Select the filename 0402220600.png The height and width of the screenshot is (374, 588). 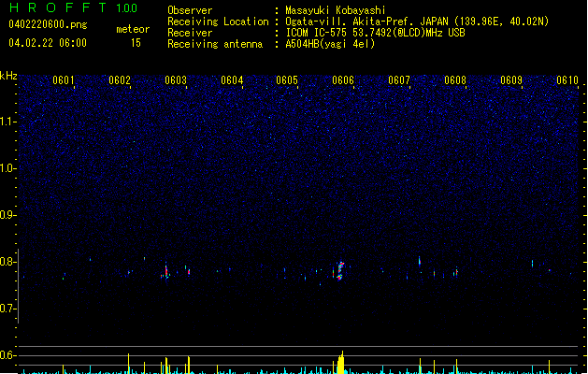pyautogui.click(x=48, y=24)
